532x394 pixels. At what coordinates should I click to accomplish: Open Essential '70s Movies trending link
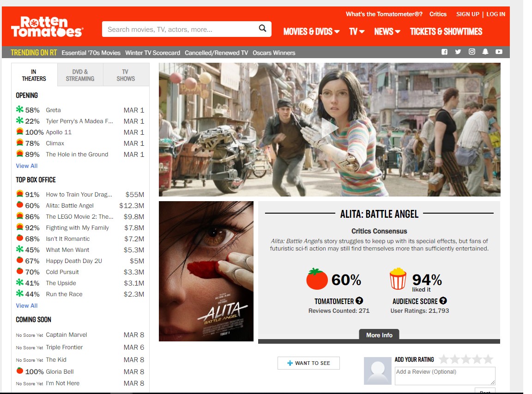click(x=91, y=53)
